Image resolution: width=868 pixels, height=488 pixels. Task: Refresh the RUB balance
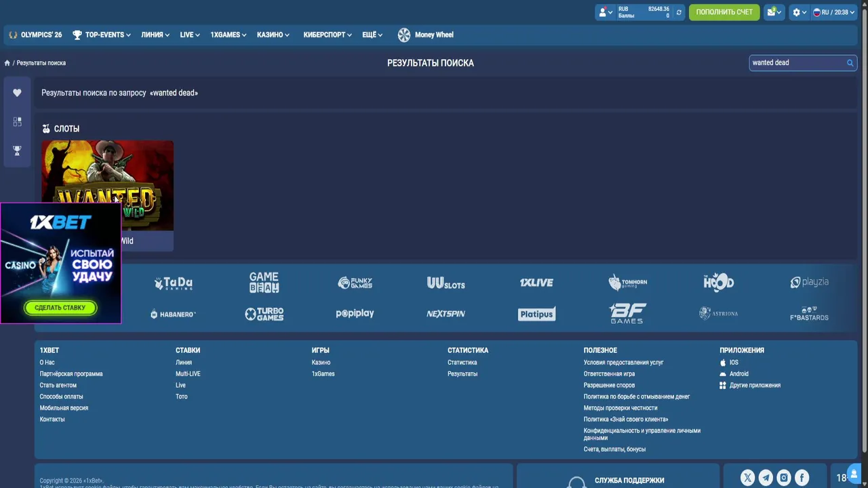click(x=678, y=12)
